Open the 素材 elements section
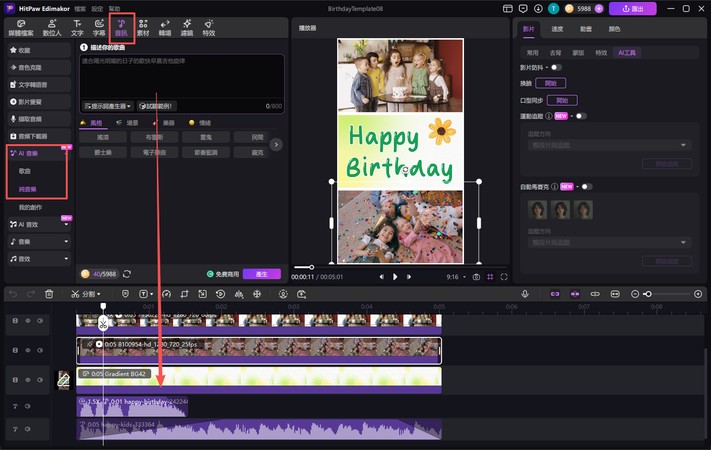Viewport: 711px width, 450px height. coord(143,28)
